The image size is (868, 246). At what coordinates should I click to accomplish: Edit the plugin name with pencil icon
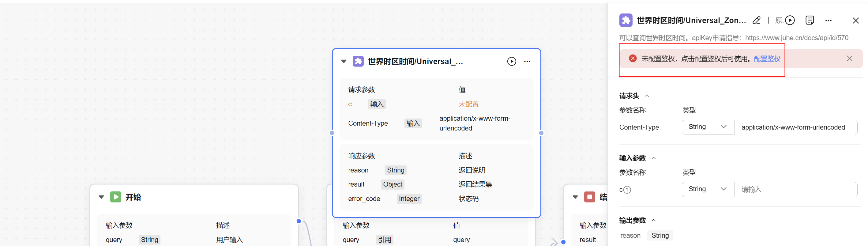click(757, 21)
